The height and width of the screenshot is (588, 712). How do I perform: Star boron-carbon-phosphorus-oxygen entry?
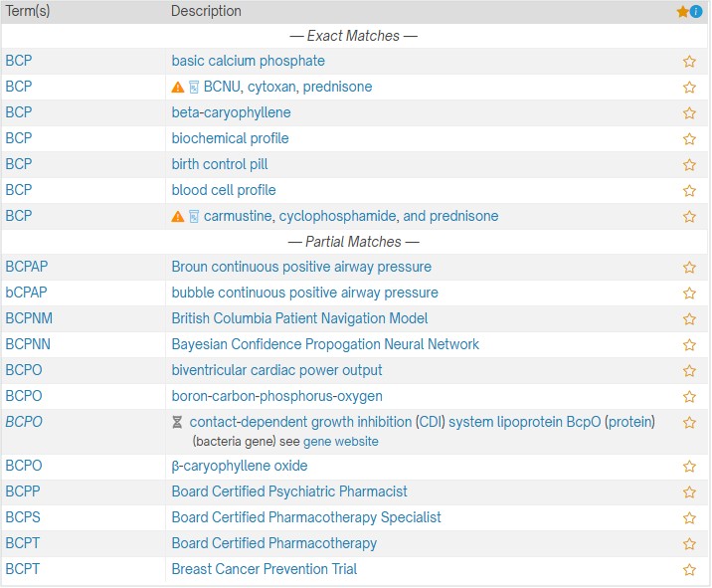(689, 397)
